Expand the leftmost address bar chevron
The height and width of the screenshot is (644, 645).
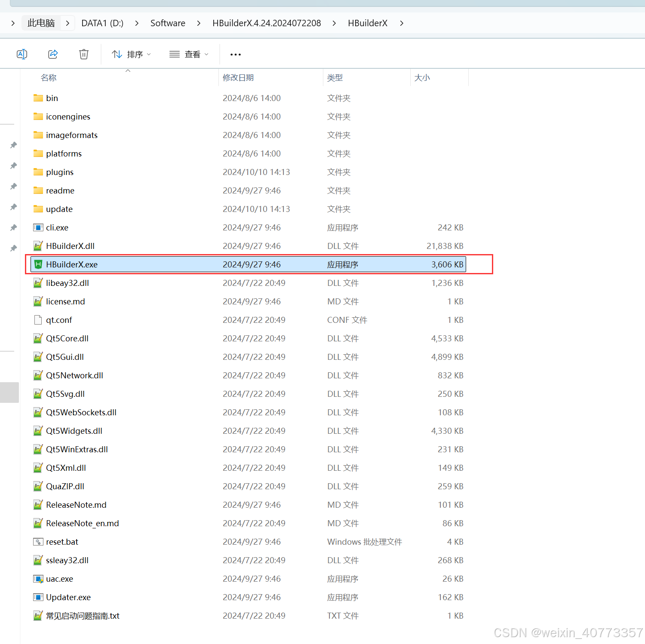[x=13, y=23]
